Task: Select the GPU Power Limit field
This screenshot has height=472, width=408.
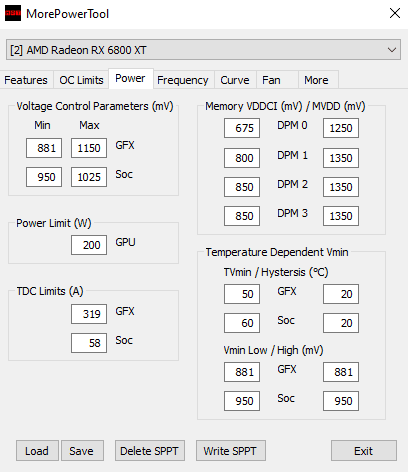Action: click(x=89, y=245)
